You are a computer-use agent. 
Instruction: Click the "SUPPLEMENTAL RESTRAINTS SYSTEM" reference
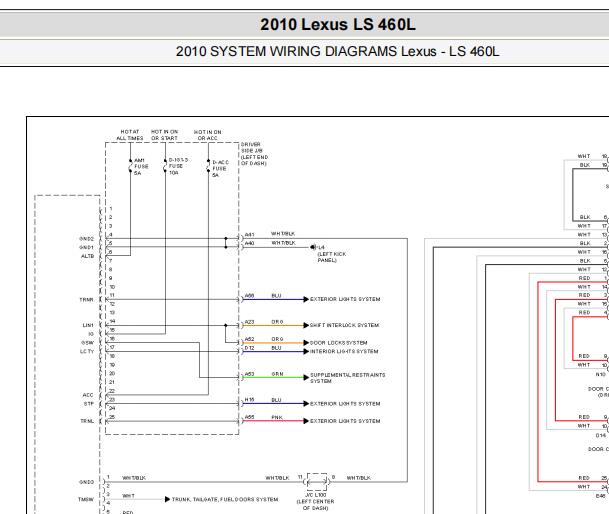point(348,378)
